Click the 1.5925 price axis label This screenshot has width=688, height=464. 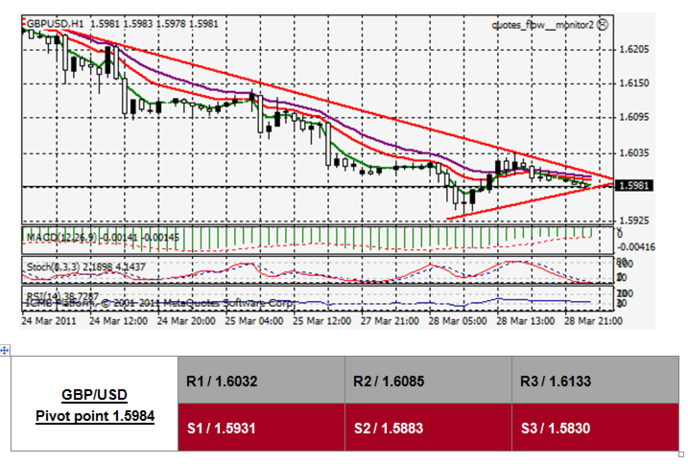[634, 220]
